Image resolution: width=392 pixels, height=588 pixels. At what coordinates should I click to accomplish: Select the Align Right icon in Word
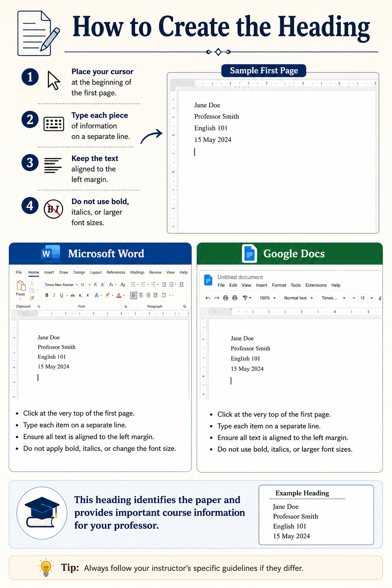pyautogui.click(x=148, y=295)
